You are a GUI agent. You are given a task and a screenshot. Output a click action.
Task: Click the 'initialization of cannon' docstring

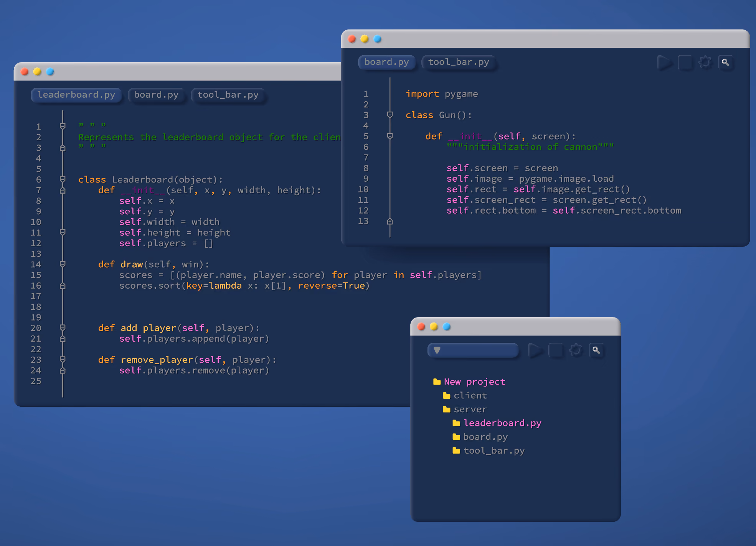click(x=530, y=147)
